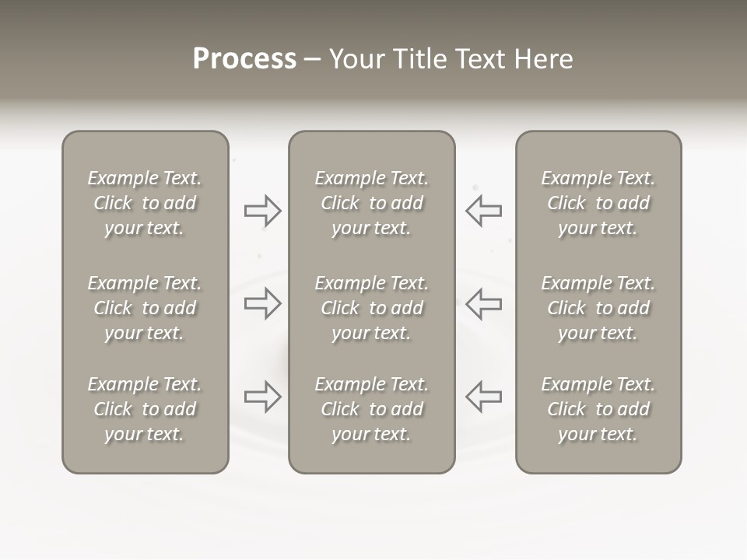Select top example text in right column
The height and width of the screenshot is (560, 747).
(x=598, y=203)
